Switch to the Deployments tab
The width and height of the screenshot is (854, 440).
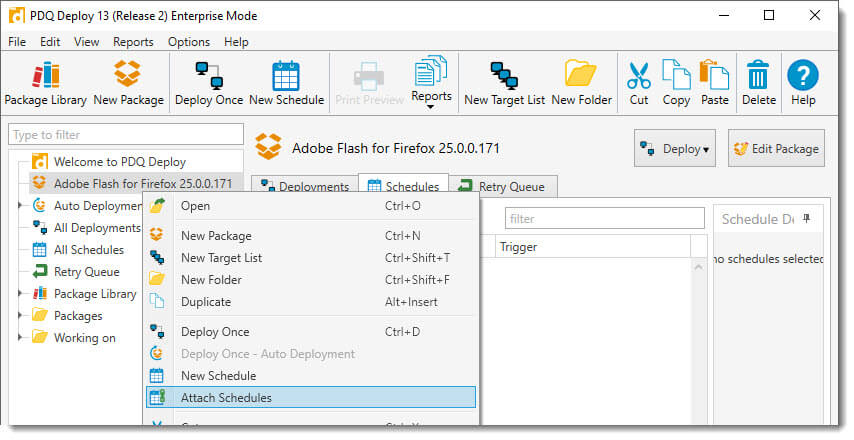coord(304,186)
